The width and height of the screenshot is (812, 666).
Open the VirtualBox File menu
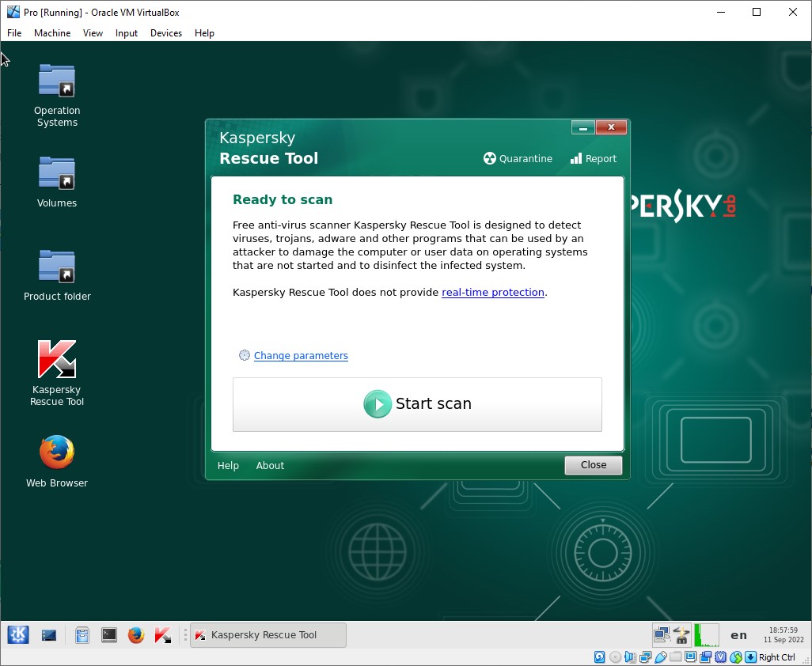pyautogui.click(x=14, y=33)
